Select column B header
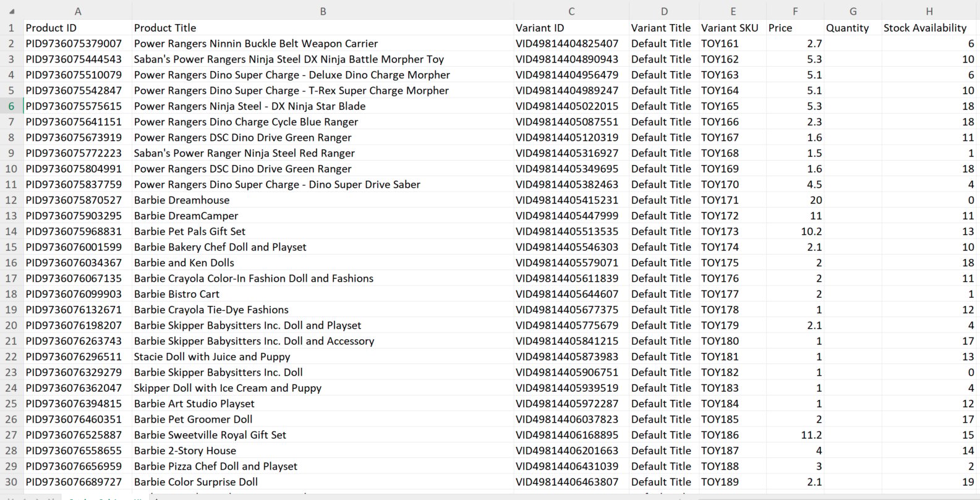 323,11
